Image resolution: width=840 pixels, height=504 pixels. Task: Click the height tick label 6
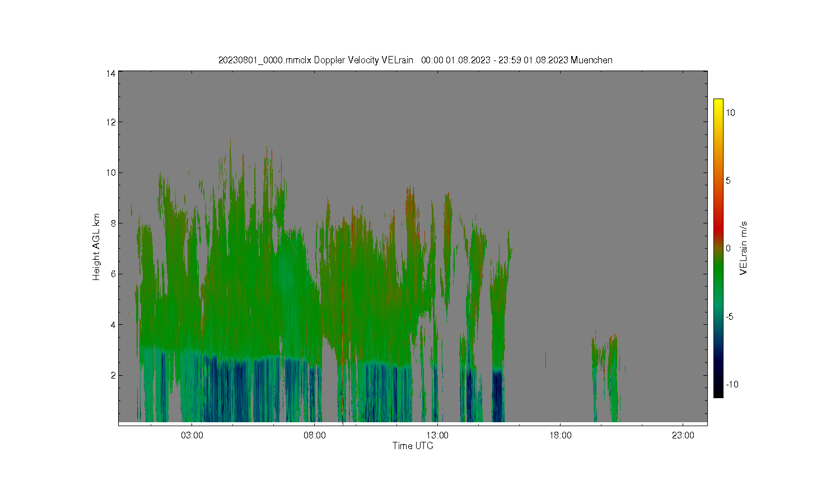pyautogui.click(x=113, y=274)
